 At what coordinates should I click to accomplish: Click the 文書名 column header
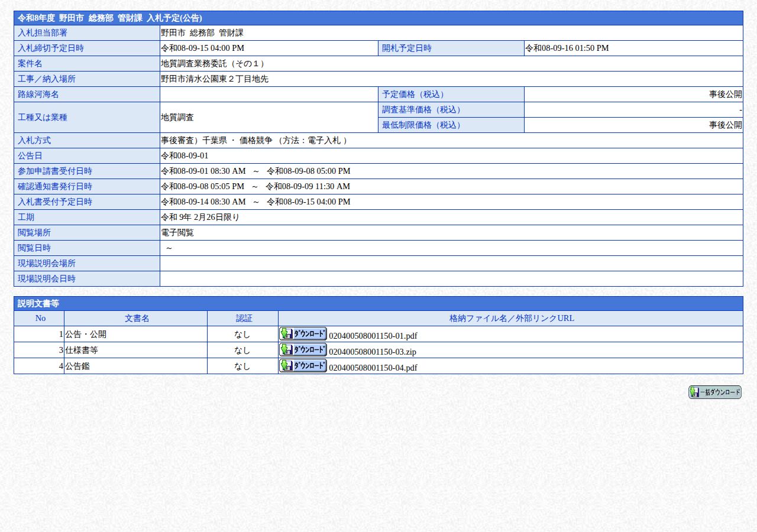click(x=135, y=319)
